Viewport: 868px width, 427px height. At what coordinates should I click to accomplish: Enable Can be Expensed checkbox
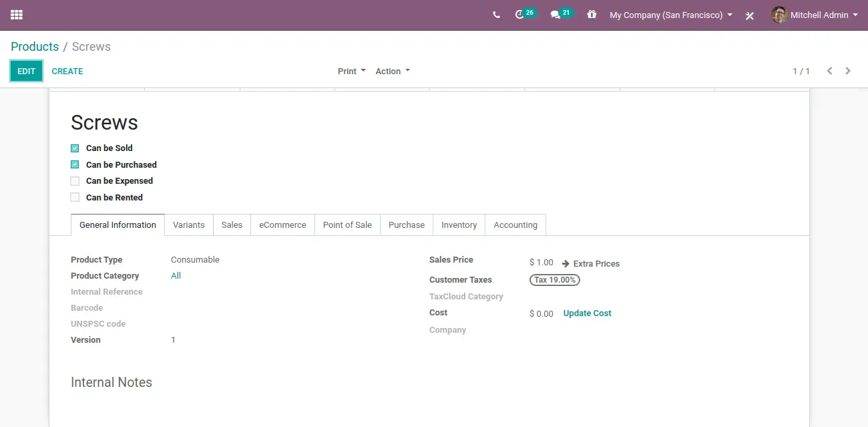click(75, 181)
